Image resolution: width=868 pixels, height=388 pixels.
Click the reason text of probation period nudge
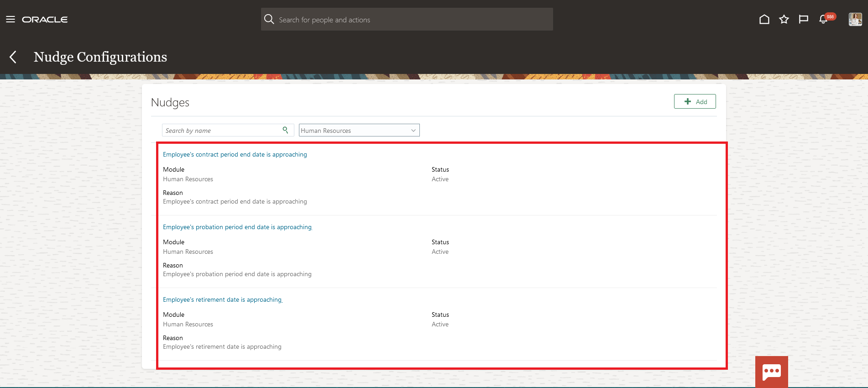237,274
